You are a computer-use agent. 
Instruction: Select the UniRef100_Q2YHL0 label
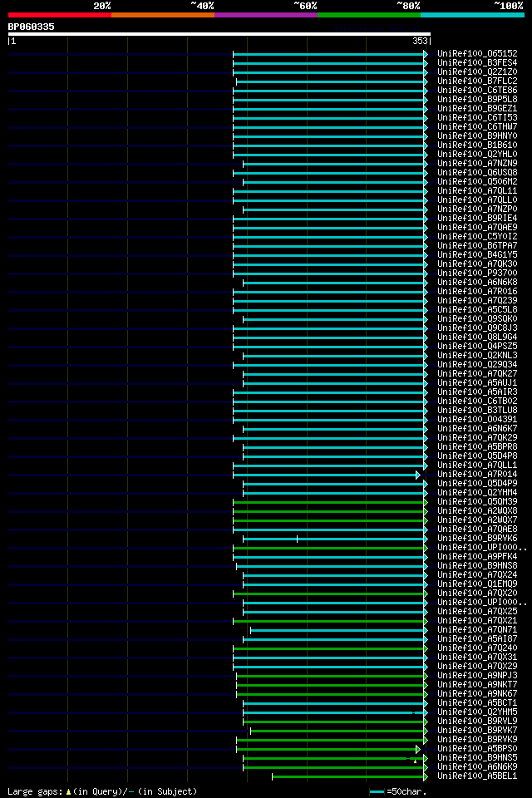pos(477,155)
